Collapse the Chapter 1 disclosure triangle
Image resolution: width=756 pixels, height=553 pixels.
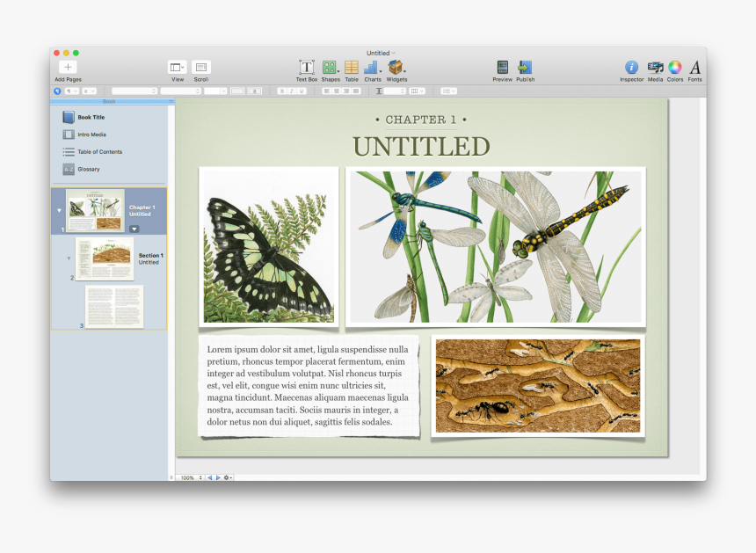(60, 211)
